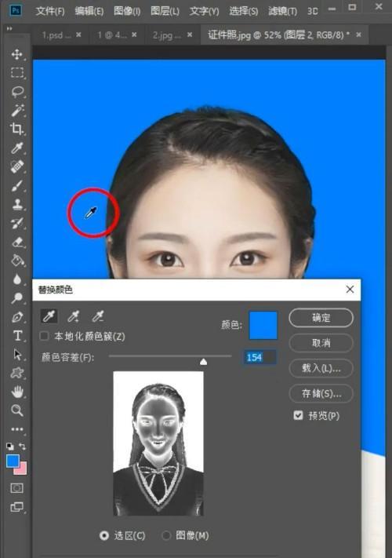
Task: Select the Custom Shape tool
Action: pos(16,373)
